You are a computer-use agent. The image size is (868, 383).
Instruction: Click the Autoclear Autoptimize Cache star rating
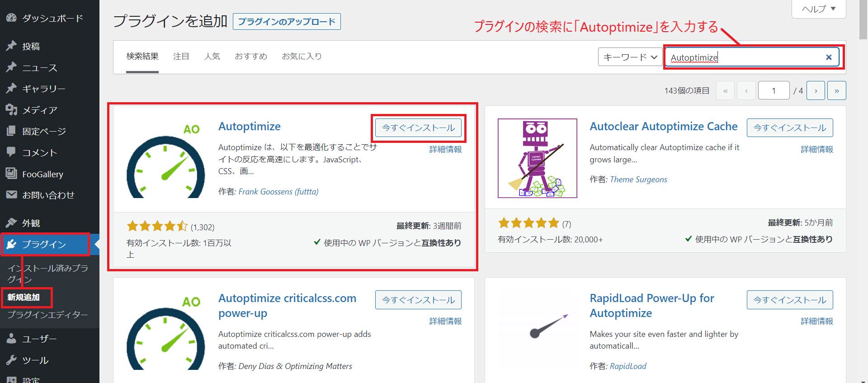pyautogui.click(x=528, y=223)
